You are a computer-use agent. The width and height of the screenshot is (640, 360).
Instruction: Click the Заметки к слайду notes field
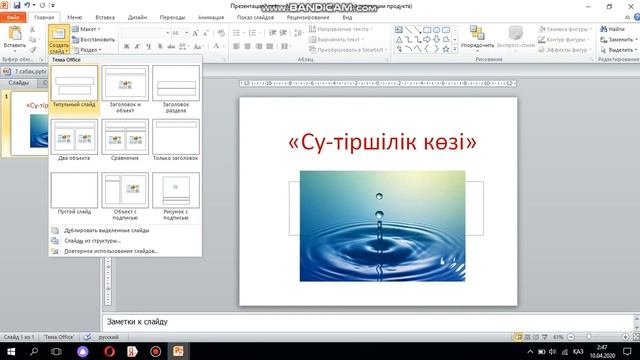point(367,322)
